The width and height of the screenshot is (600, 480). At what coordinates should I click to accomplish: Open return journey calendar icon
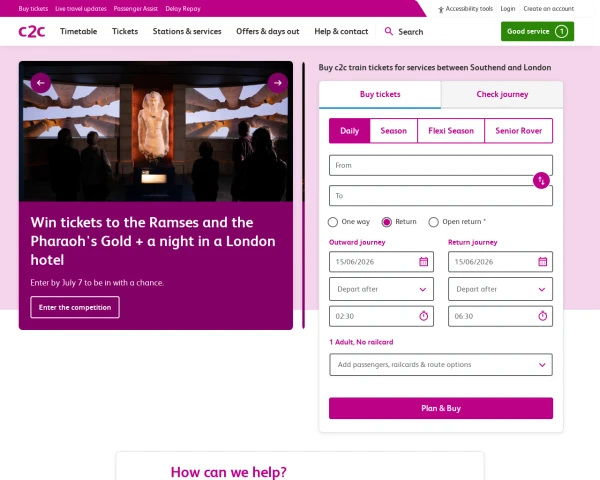point(542,262)
